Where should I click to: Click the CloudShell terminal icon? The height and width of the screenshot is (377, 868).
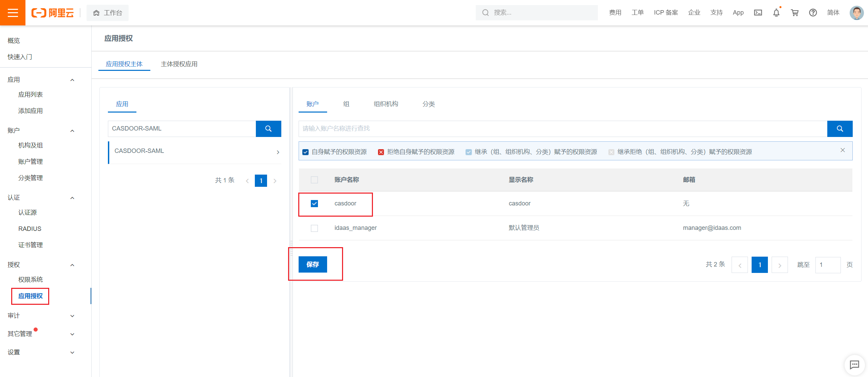(758, 13)
